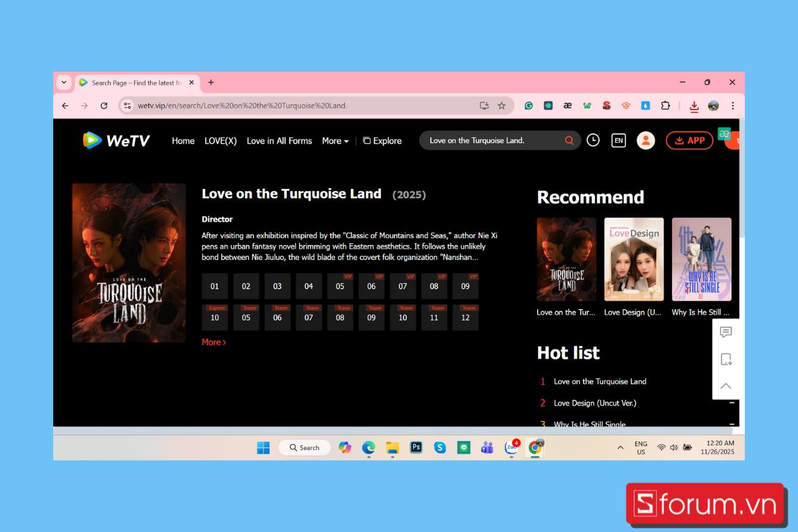This screenshot has height=532, width=798.
Task: Expand episode list with More link
Action: point(213,342)
